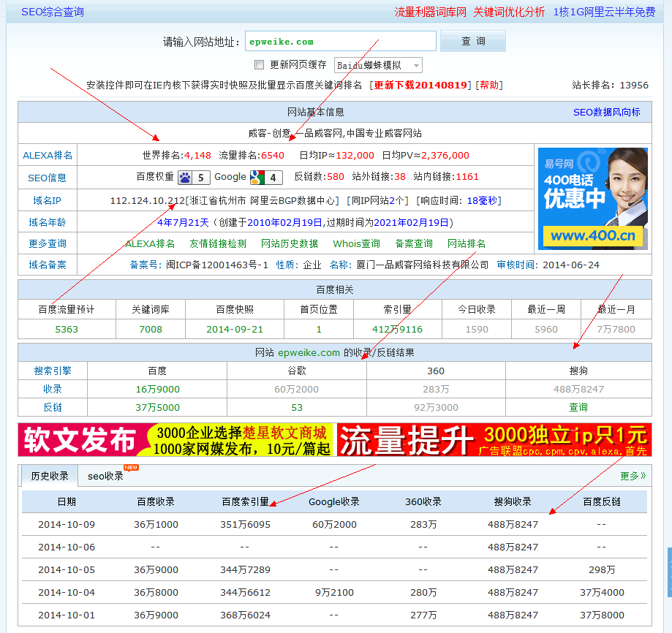Click the Google PageRank icon

click(x=266, y=178)
